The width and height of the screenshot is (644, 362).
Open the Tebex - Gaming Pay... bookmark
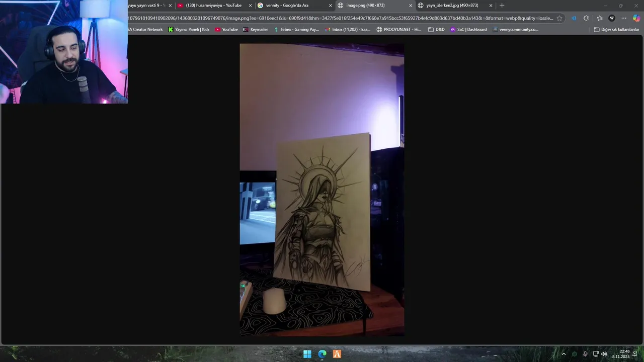(296, 30)
